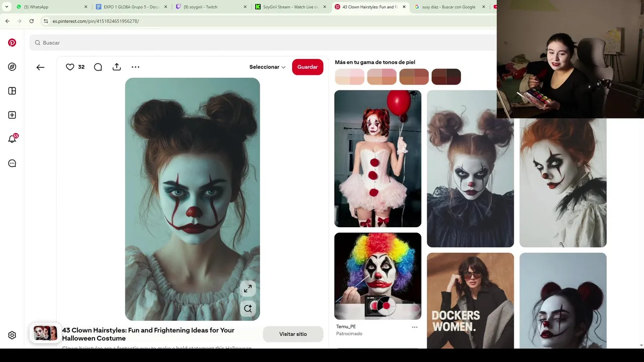Open the notifications bell with 33 badge
This screenshot has width=644, height=362.
(x=13, y=139)
